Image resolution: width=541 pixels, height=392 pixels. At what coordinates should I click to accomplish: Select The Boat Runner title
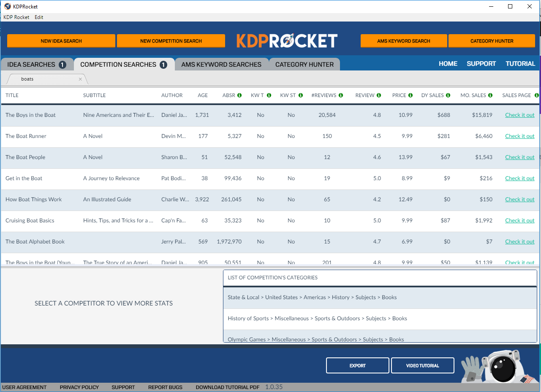point(26,136)
